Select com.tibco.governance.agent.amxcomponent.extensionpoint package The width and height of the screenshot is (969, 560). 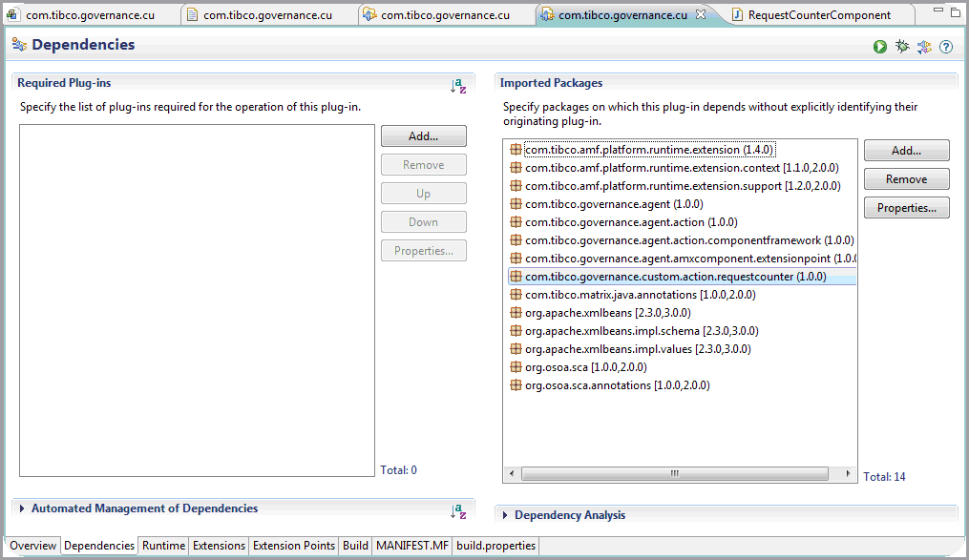point(683,259)
